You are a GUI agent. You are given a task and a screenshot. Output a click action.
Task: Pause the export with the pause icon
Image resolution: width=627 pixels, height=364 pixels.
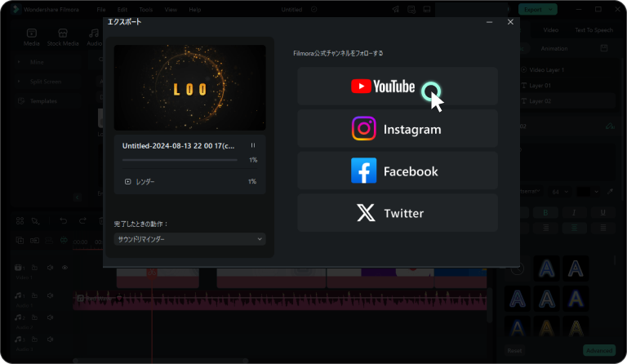point(253,145)
